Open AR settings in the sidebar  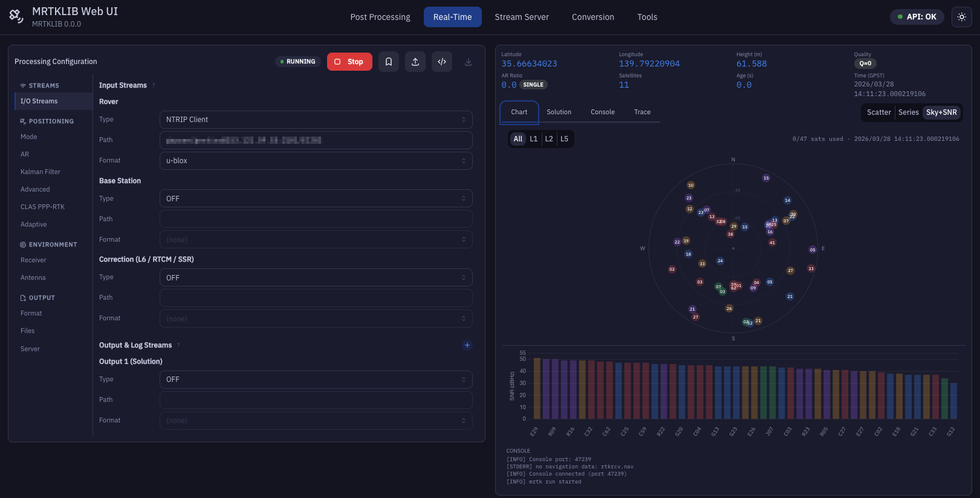pos(53,155)
